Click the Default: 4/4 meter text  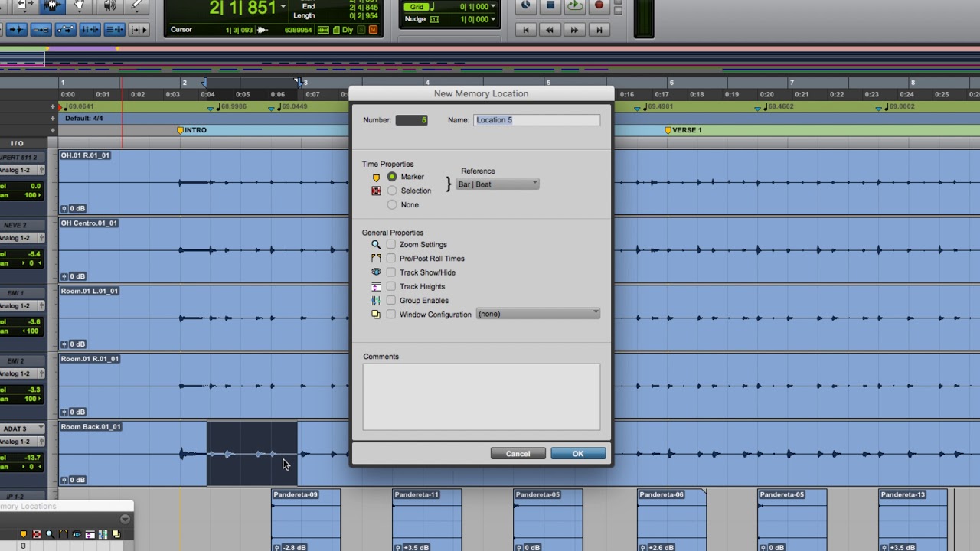point(84,119)
